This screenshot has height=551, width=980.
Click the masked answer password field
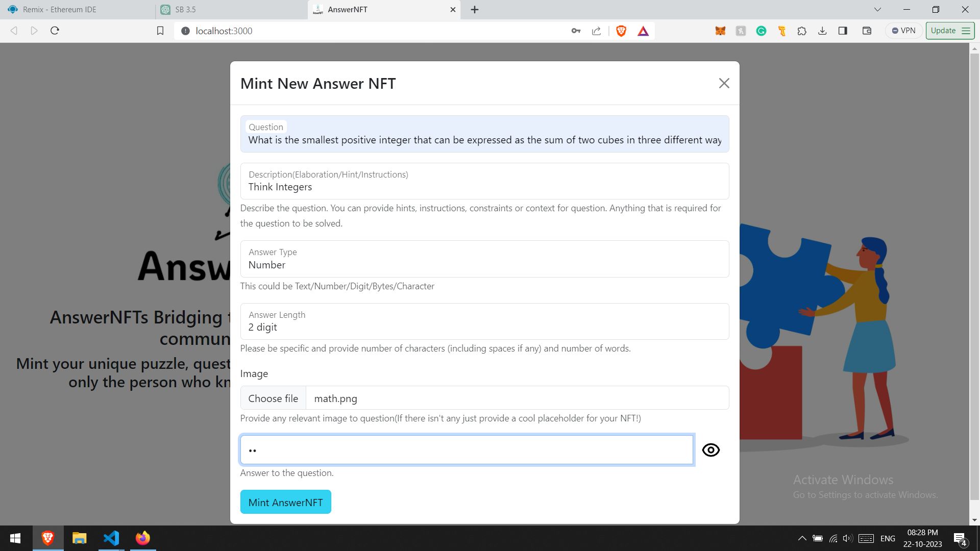[x=467, y=450]
